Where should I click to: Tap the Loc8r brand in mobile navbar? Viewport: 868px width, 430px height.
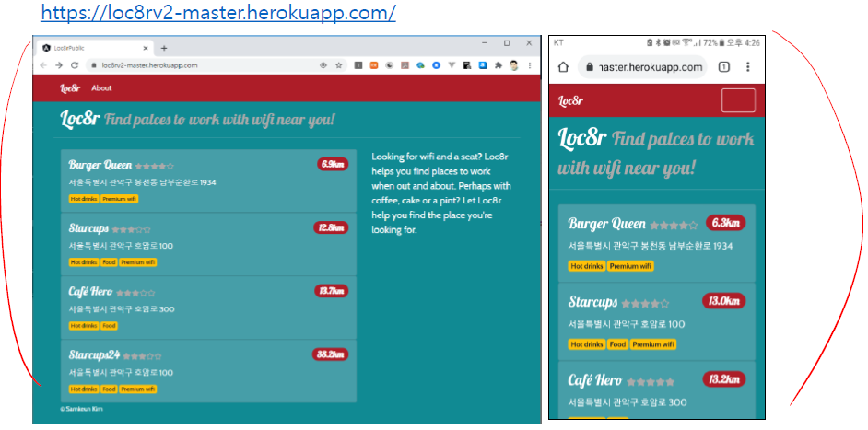coord(570,100)
